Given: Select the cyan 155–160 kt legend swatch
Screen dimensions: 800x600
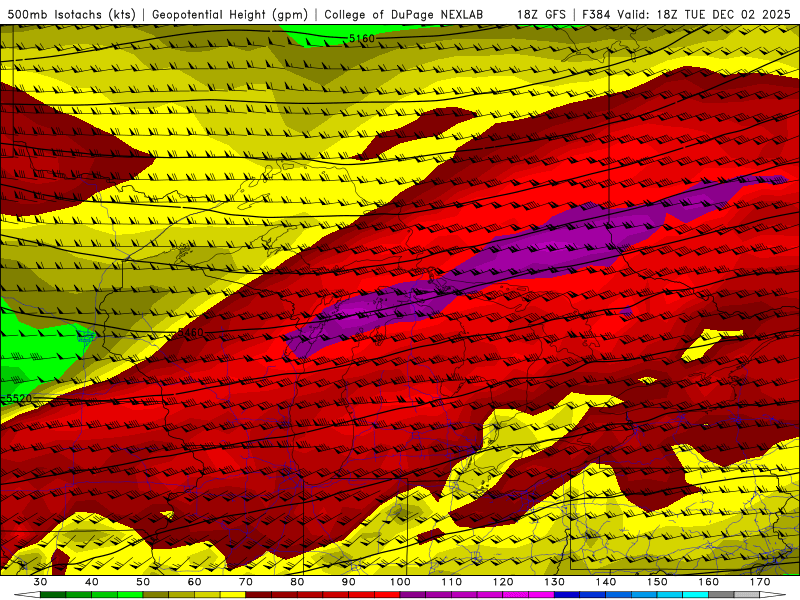Looking at the screenshot, I should tap(696, 595).
